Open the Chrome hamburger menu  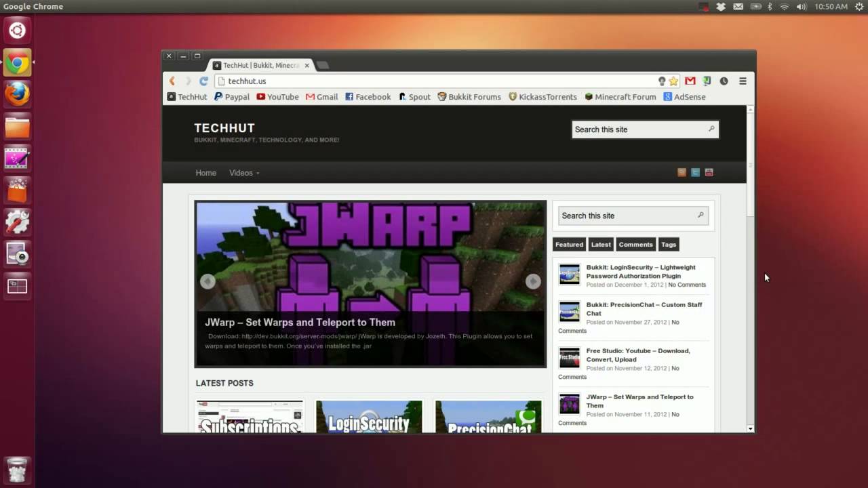tap(743, 81)
